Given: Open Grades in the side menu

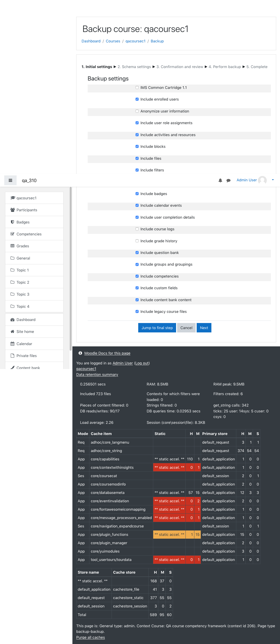Looking at the screenshot, I should point(34,246).
